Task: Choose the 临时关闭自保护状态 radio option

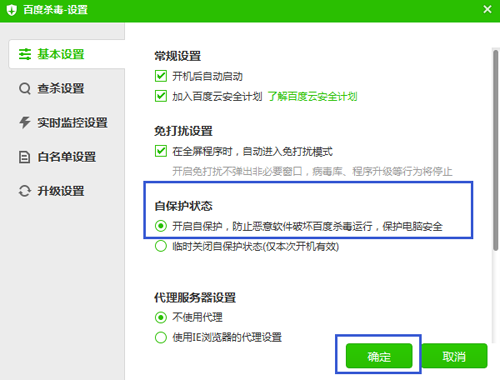Action: coord(161,246)
